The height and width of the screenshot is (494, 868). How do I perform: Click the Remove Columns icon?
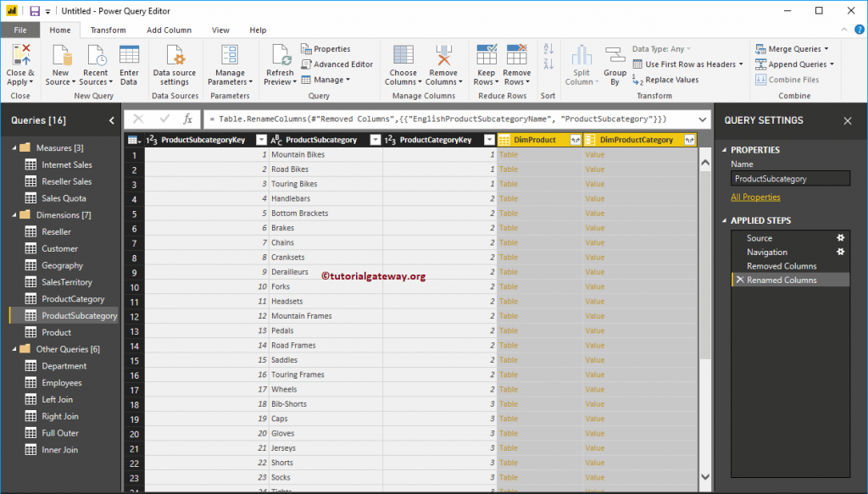pos(444,64)
